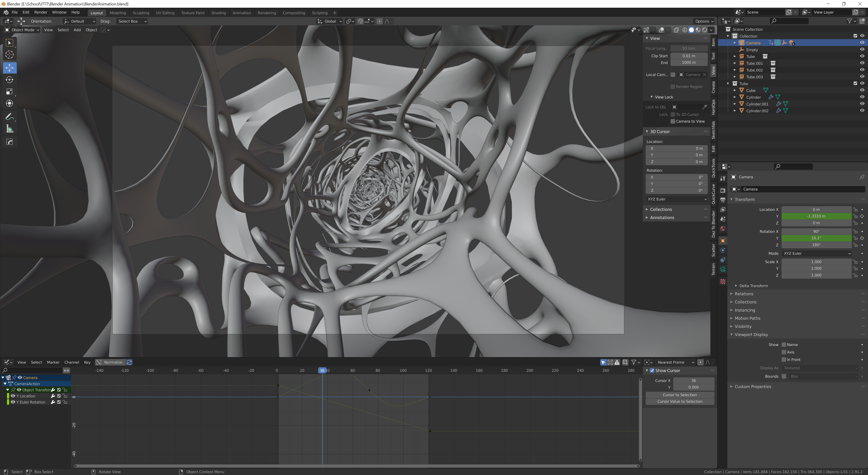Open the Physics properties tab icon
The width and height of the screenshot is (868, 475).
click(722, 250)
